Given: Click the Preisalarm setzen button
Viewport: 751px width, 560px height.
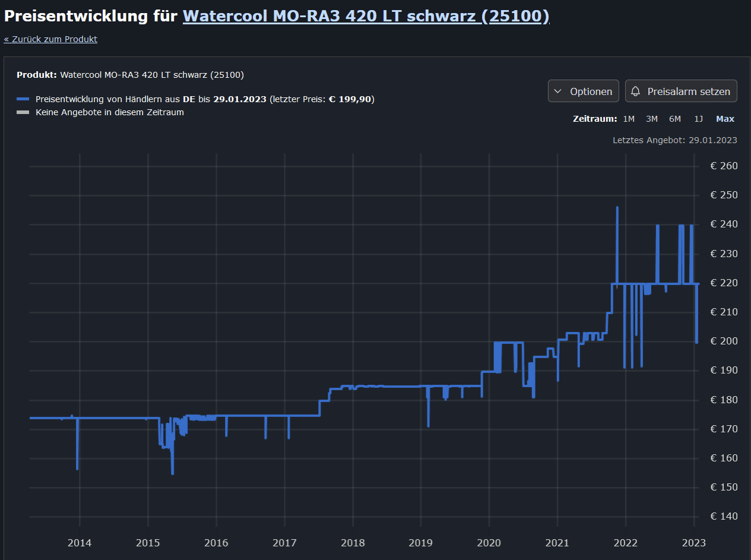Looking at the screenshot, I should [x=681, y=91].
